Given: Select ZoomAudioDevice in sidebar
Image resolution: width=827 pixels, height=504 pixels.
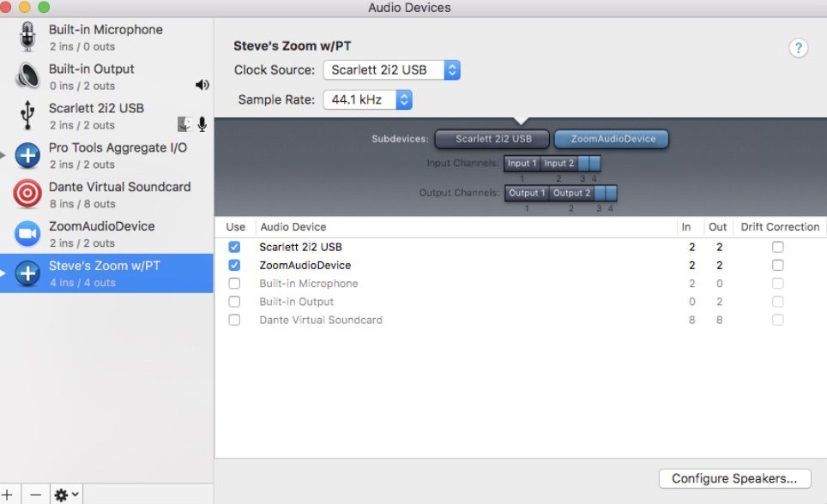Looking at the screenshot, I should [x=106, y=234].
